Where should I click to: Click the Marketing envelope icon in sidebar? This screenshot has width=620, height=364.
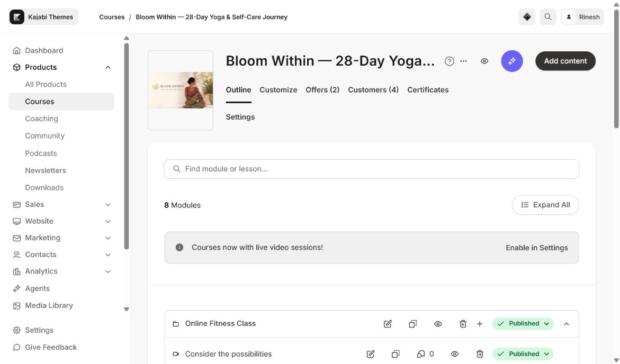click(16, 238)
